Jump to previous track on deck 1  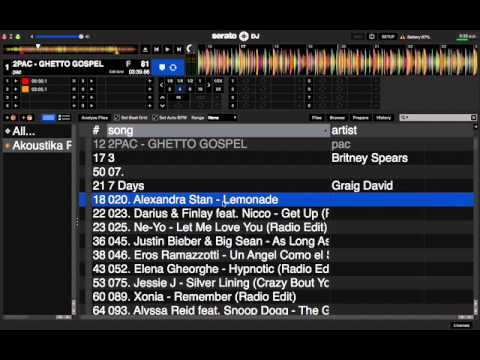click(x=156, y=49)
